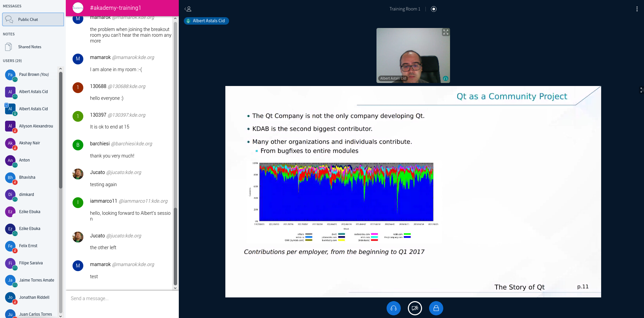Click the recording indicator button
The image size is (644, 318).
[x=434, y=9]
